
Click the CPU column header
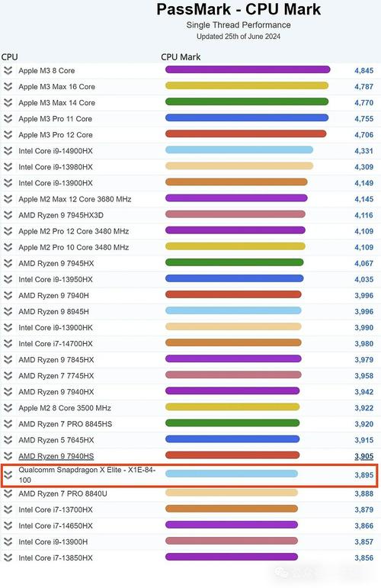9,57
